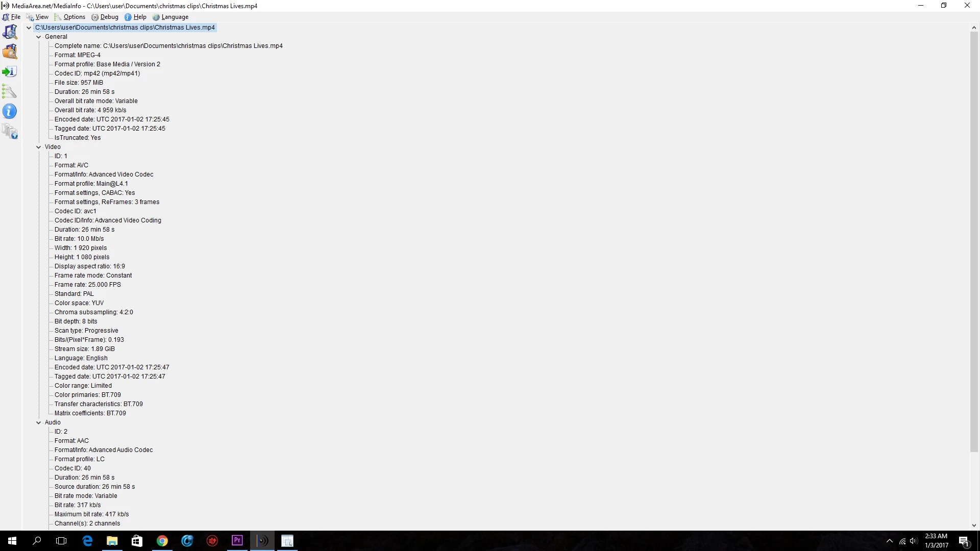Click the blue About info icon

pyautogui.click(x=10, y=111)
